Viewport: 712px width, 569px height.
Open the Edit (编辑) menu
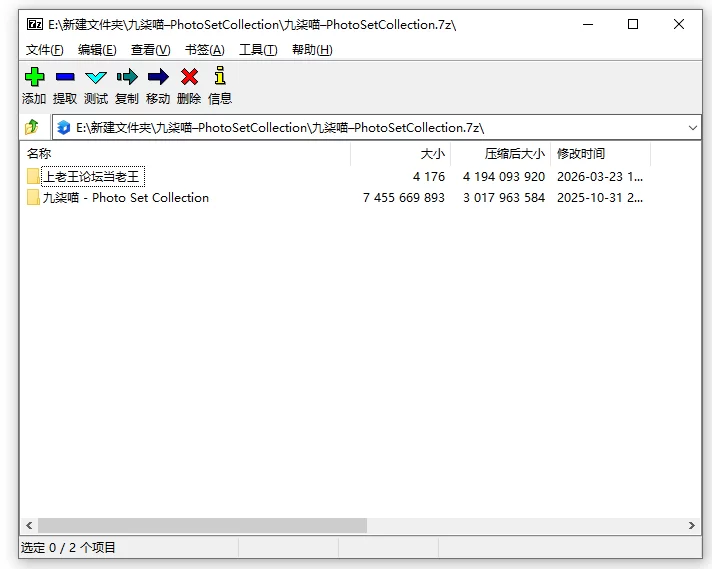point(97,50)
